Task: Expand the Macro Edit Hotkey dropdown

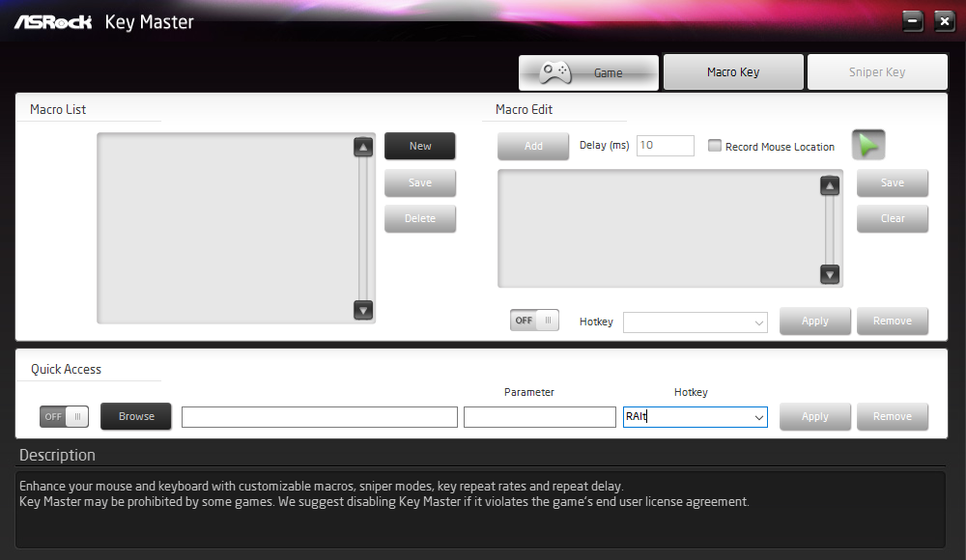Action: pyautogui.click(x=695, y=322)
